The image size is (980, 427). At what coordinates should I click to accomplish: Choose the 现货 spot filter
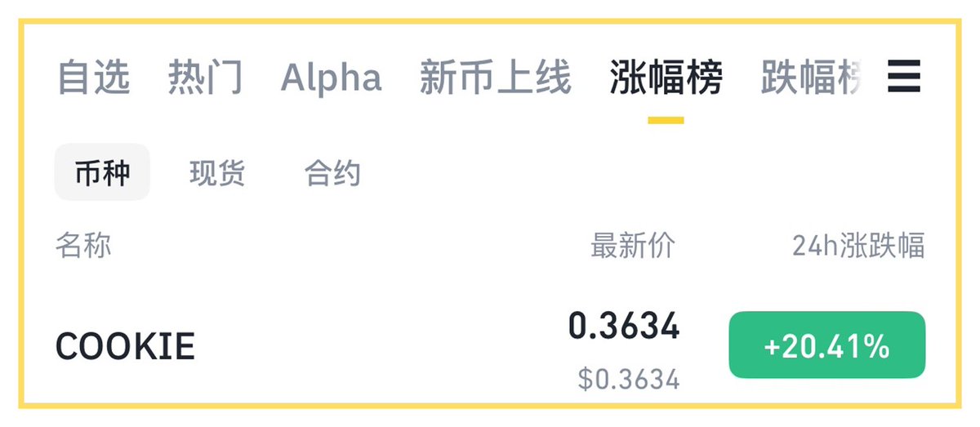coord(217,173)
